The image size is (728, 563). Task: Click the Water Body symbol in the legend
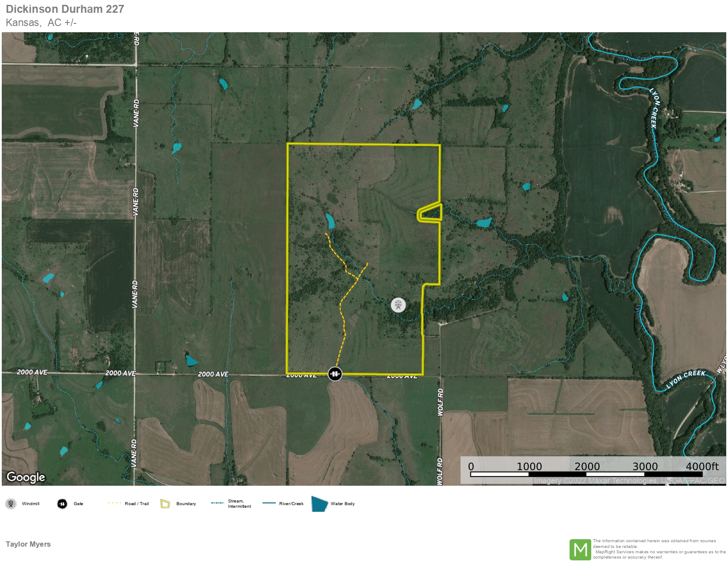point(319,503)
